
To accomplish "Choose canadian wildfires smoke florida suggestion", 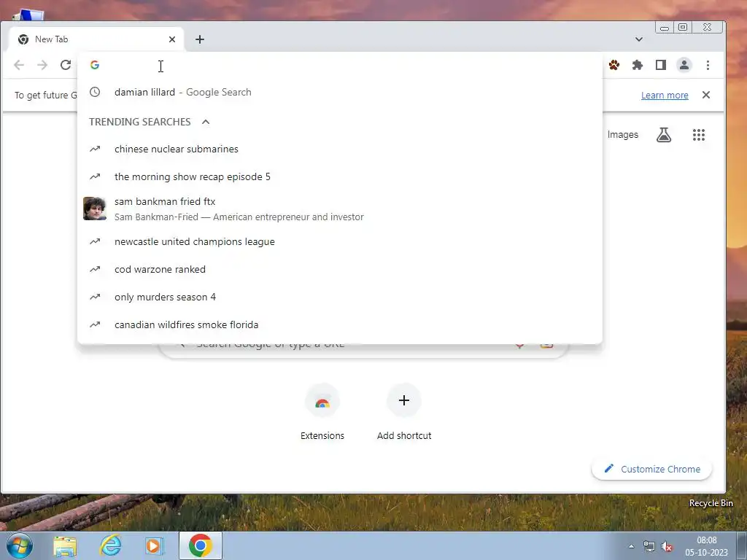I will coord(340,324).
